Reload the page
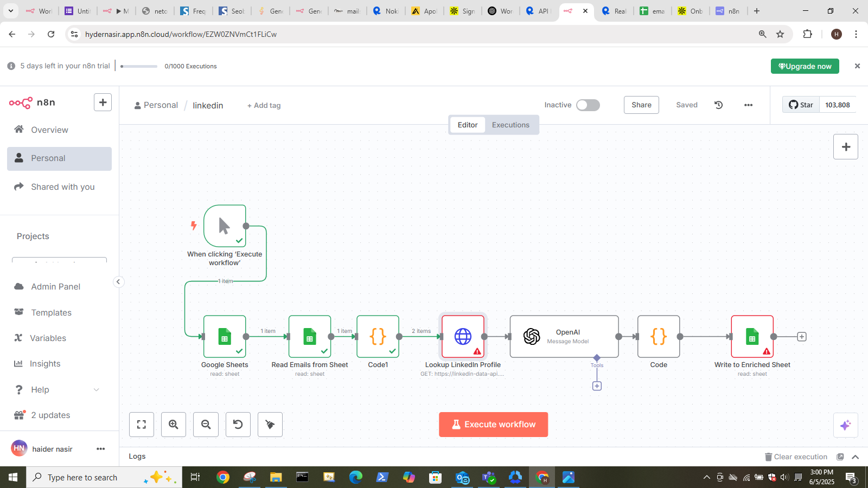Viewport: 868px width, 488px height. 51,34
